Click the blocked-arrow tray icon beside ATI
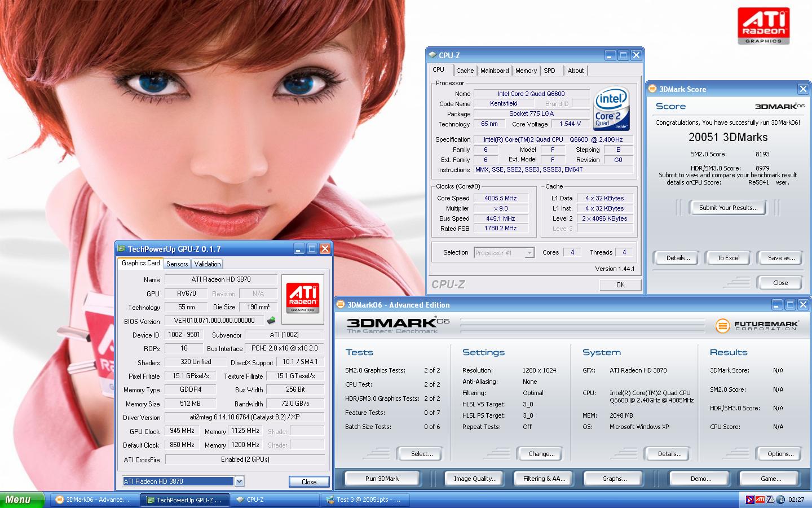The width and height of the screenshot is (812, 508). click(x=750, y=500)
